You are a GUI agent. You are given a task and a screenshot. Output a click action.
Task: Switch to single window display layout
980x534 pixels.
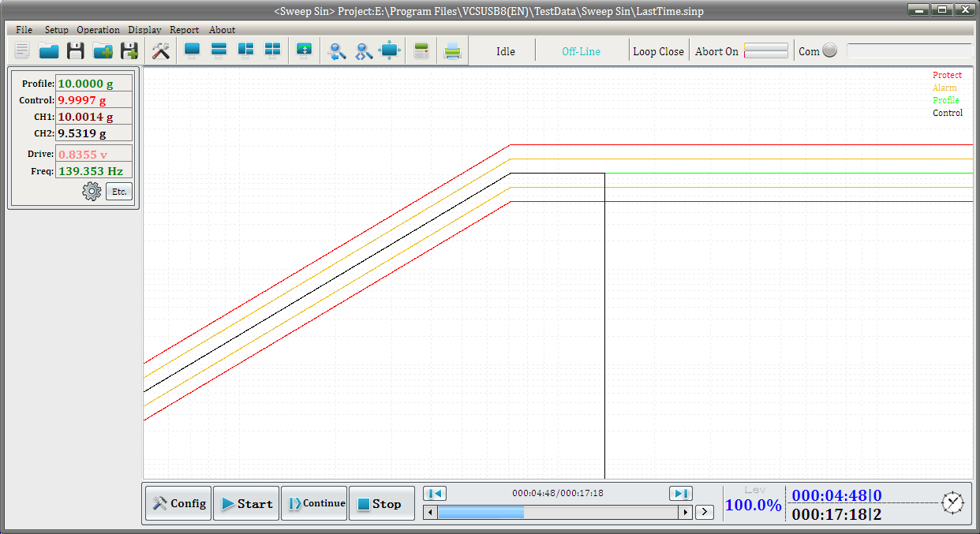(x=192, y=50)
